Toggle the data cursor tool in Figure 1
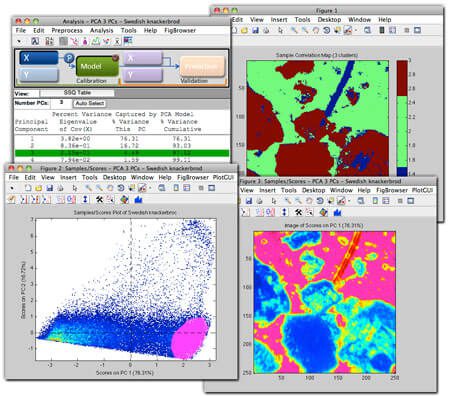The width and height of the screenshot is (450, 396). point(337,30)
